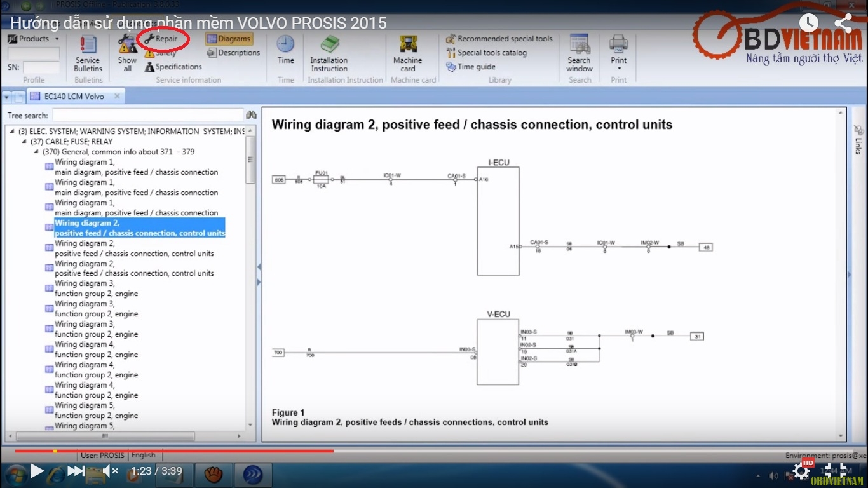The image size is (868, 488).
Task: Close the EC140 LCM Volvo tab
Action: coord(117,97)
